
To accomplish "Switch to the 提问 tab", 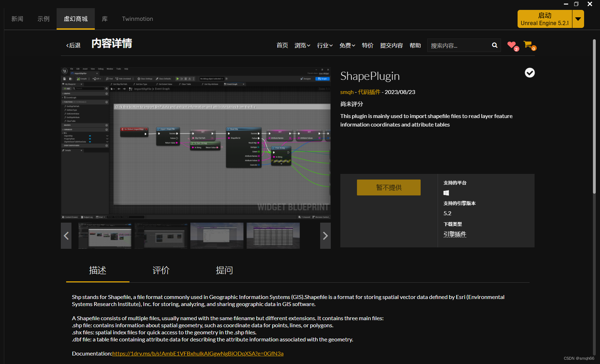I will point(224,270).
